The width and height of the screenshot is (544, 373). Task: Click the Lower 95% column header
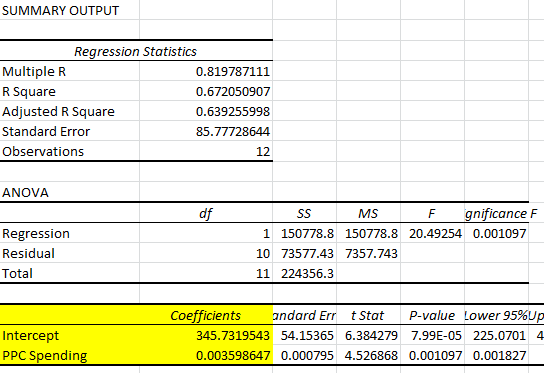point(496,315)
